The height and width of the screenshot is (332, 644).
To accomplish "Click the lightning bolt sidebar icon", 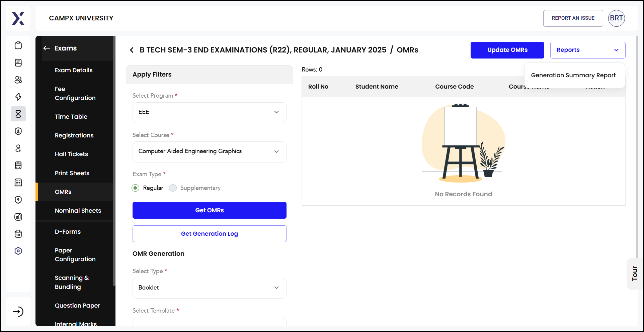I will [18, 97].
